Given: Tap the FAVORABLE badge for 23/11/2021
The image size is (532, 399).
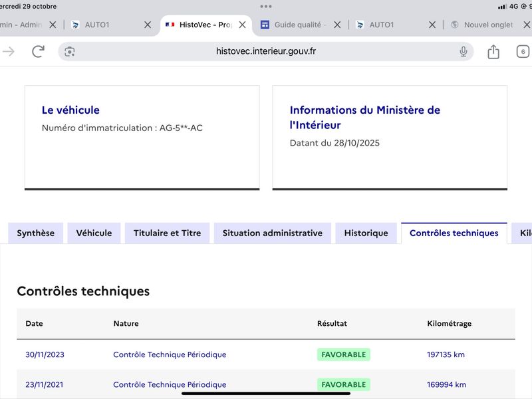Looking at the screenshot, I should pyautogui.click(x=343, y=384).
